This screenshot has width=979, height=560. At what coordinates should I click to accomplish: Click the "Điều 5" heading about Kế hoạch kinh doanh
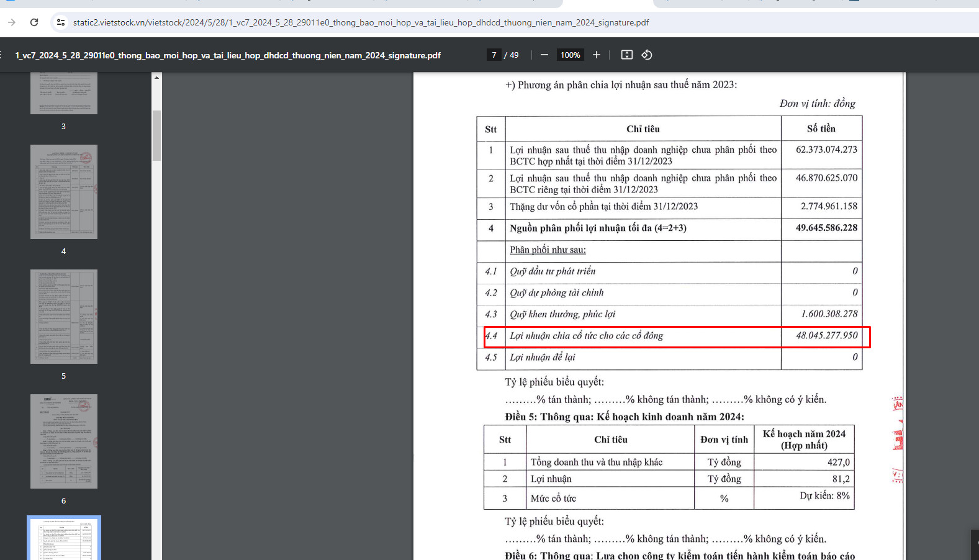tap(625, 417)
